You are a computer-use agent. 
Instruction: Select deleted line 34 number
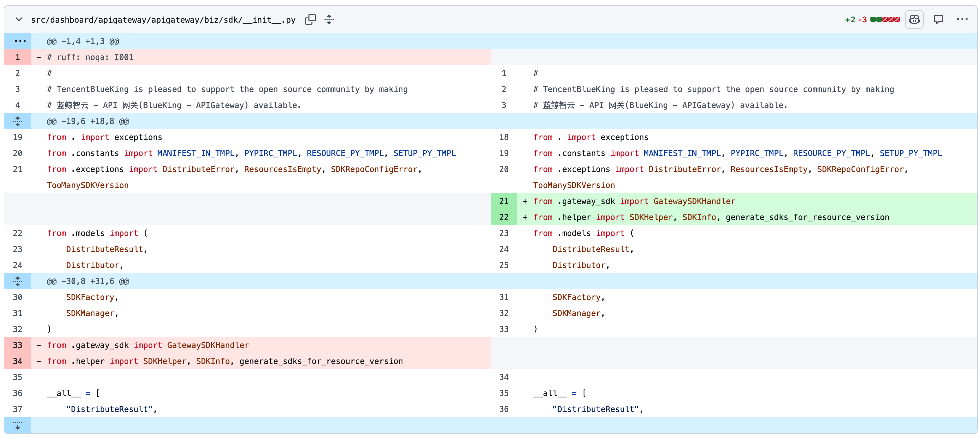pyautogui.click(x=18, y=361)
